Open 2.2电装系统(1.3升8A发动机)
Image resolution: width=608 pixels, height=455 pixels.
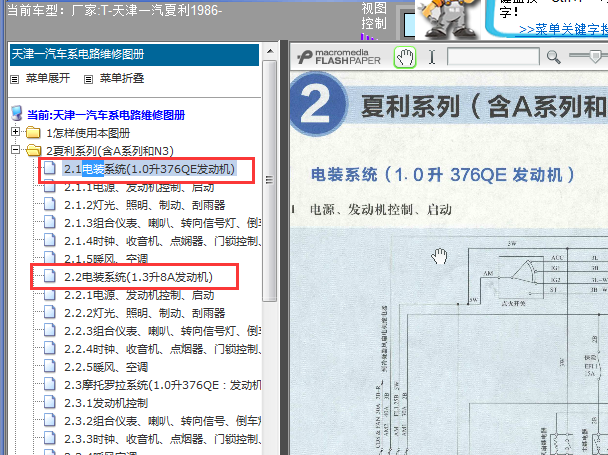(x=138, y=277)
